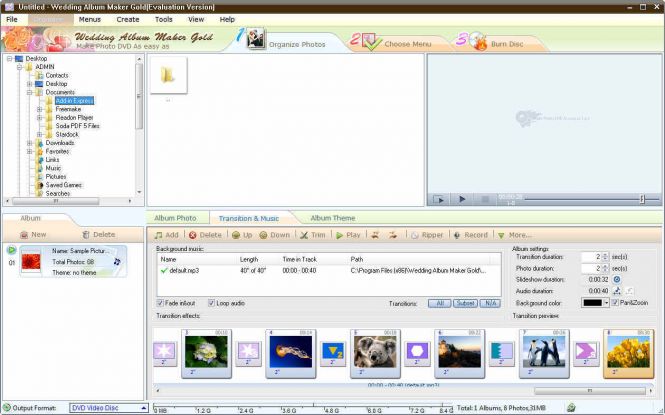Expand the Stardock folder node
This screenshot has width=665, height=415.
pos(40,135)
